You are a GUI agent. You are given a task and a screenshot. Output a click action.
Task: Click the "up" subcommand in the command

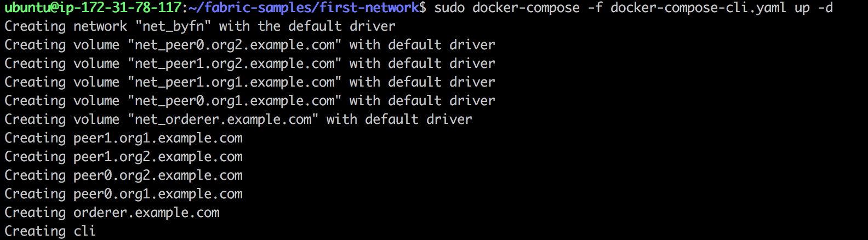[802, 8]
